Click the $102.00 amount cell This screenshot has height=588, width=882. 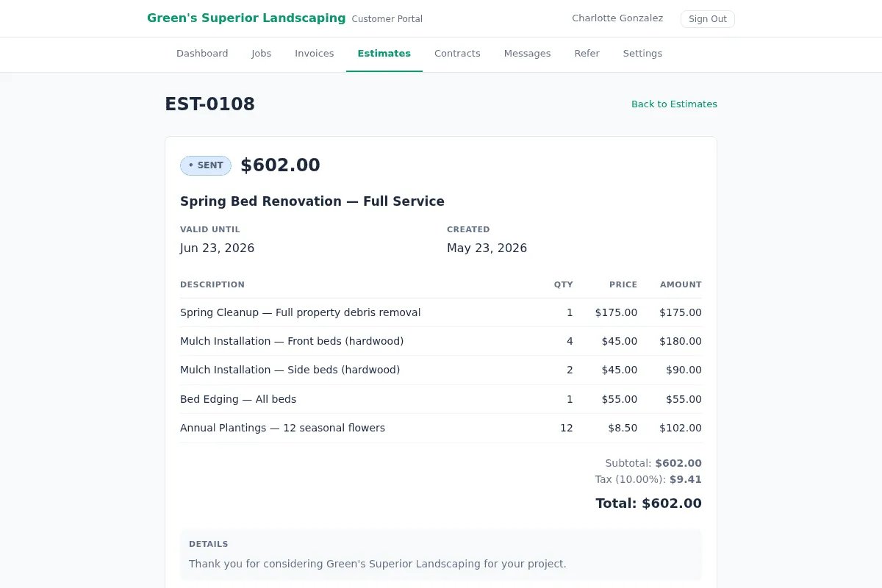pyautogui.click(x=681, y=428)
